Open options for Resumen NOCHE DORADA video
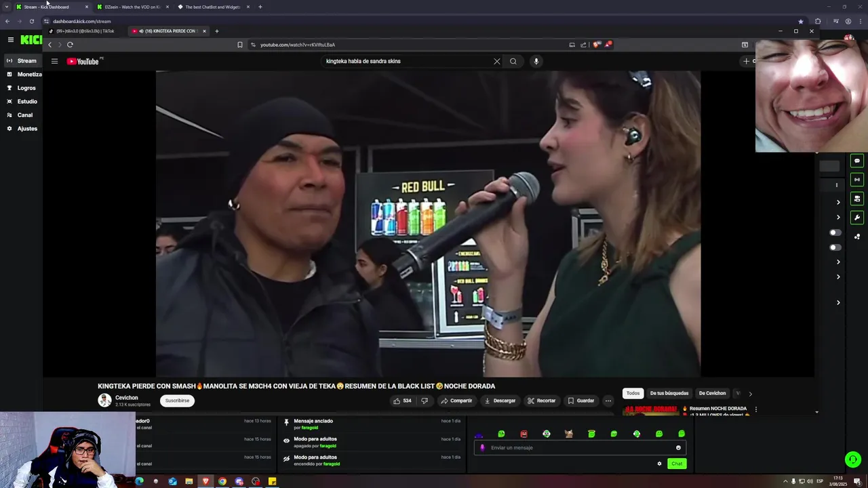 click(756, 409)
